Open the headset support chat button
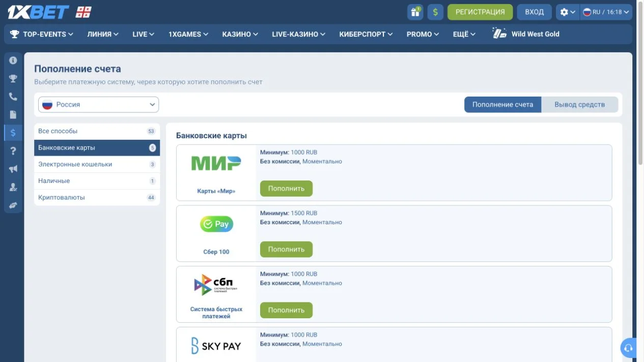 coord(629,348)
